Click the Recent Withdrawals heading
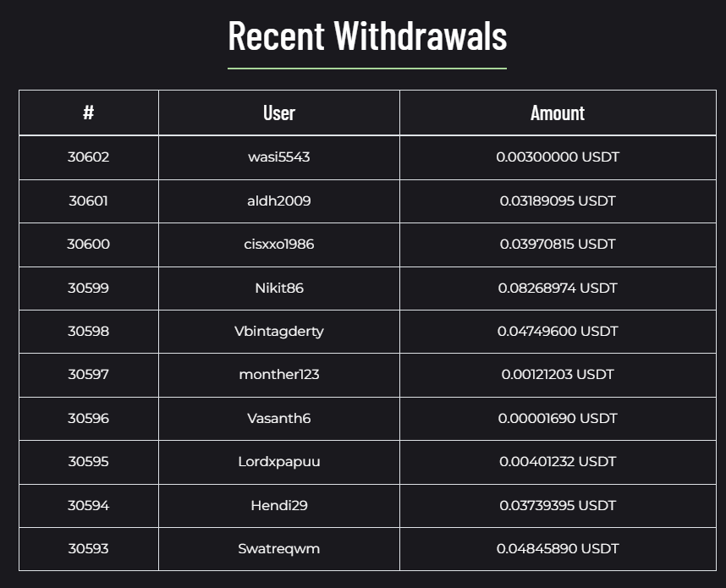Viewport: 726px width, 588px height. click(x=367, y=36)
